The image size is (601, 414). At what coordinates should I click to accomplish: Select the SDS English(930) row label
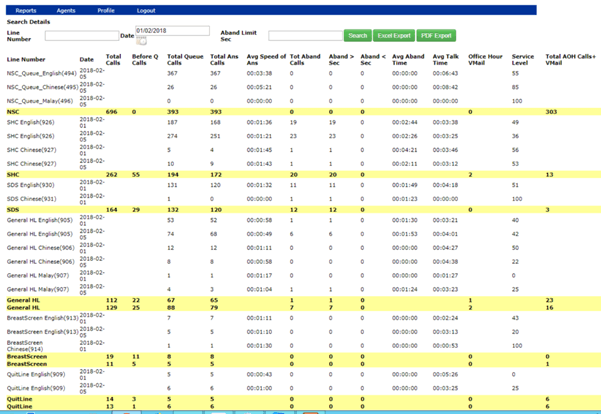(x=30, y=185)
